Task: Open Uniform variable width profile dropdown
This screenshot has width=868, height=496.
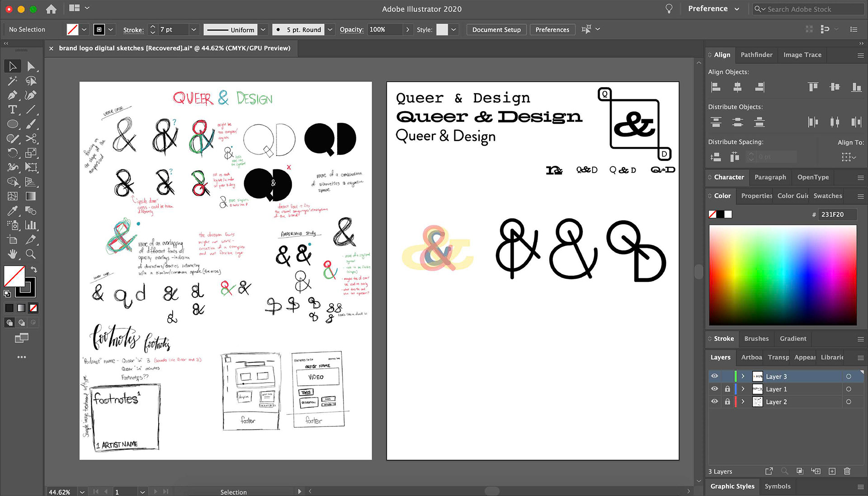Action: tap(263, 30)
